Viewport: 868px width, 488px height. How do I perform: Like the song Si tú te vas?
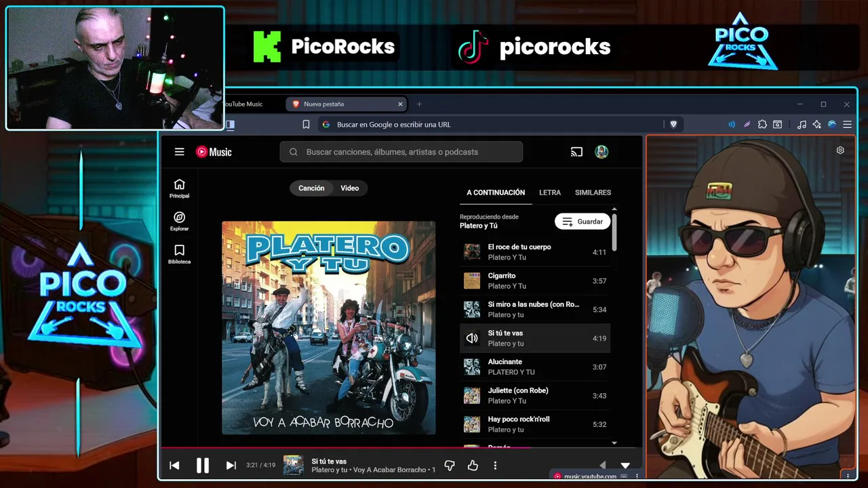tap(473, 466)
